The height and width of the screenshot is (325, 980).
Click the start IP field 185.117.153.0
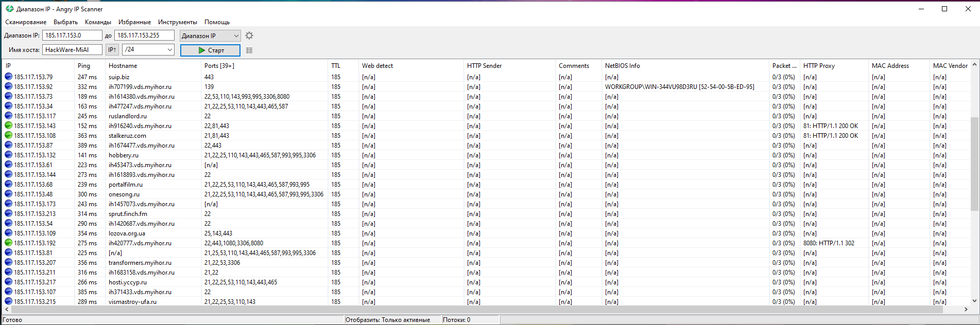(x=72, y=35)
